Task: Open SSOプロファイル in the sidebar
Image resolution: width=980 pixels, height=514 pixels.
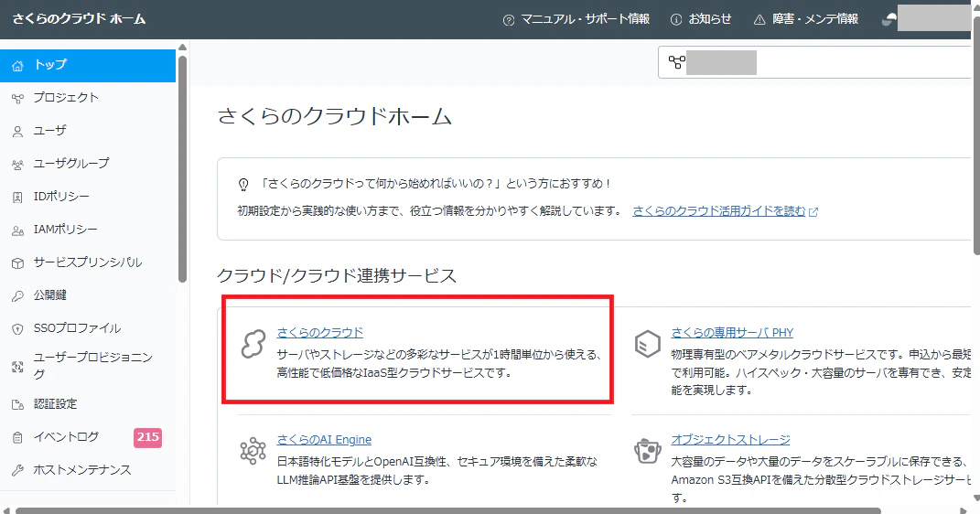Action: 88,328
